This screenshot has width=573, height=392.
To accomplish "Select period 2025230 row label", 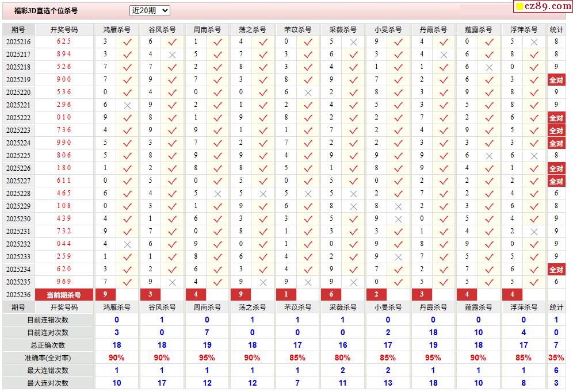I will 18,218.
